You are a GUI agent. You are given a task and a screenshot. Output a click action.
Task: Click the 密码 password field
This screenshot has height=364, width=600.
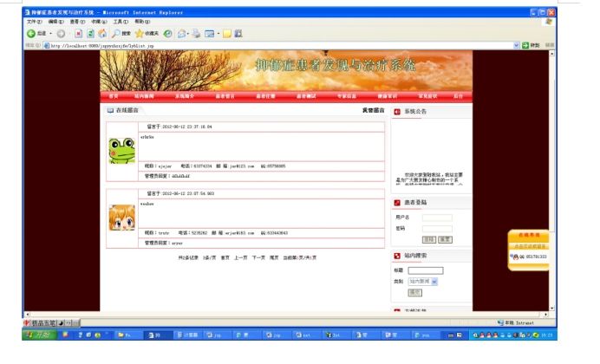click(x=437, y=229)
